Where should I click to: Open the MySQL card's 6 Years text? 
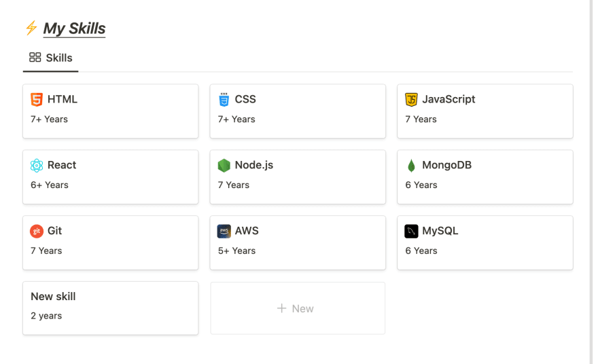(421, 251)
